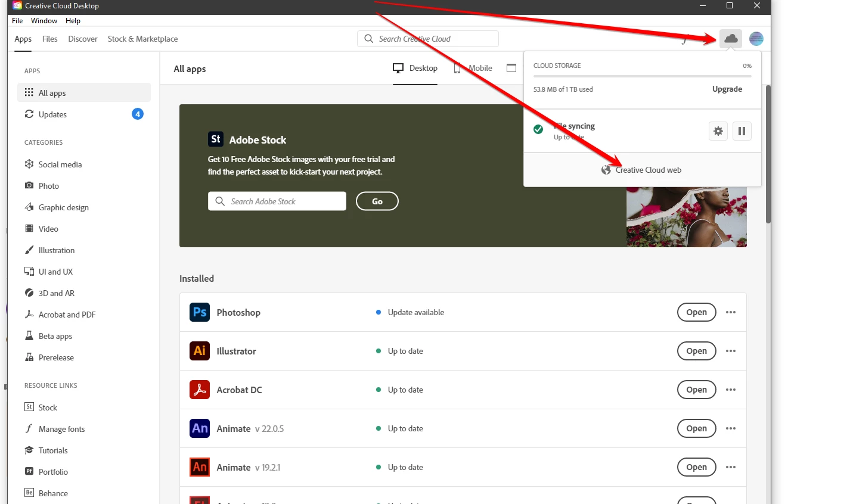Select UI and UX category
Image resolution: width=850 pixels, height=504 pixels.
(x=84, y=272)
